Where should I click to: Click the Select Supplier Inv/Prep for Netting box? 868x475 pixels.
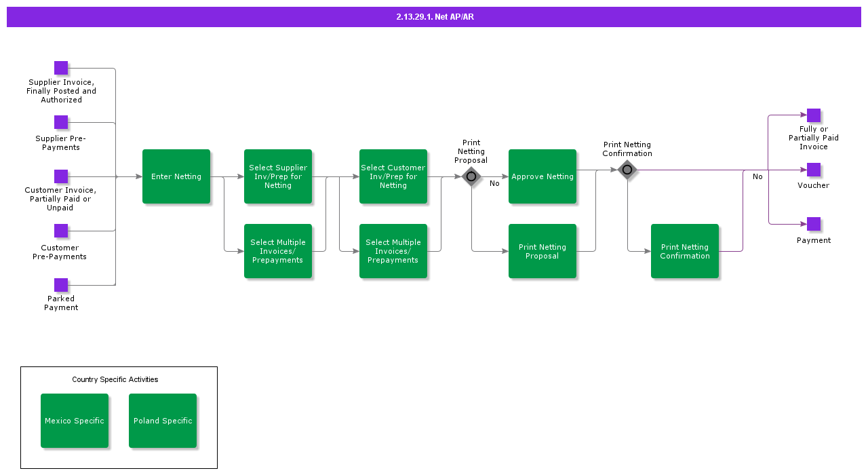278,176
